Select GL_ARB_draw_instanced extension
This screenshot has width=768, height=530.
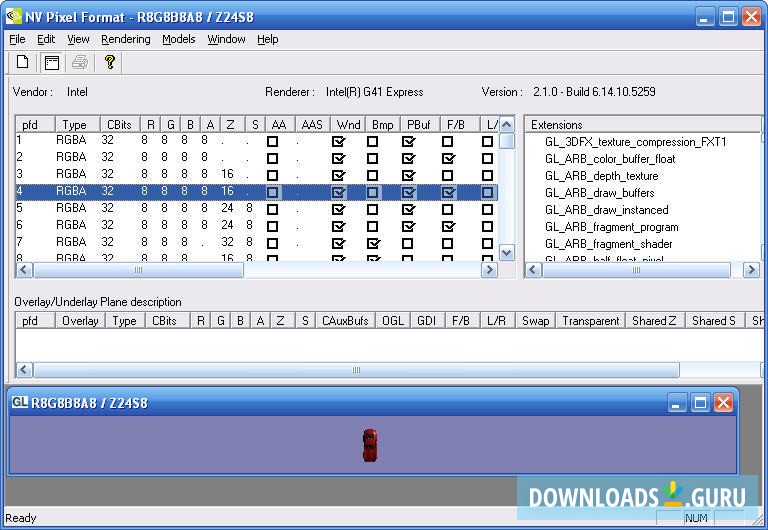tap(606, 210)
